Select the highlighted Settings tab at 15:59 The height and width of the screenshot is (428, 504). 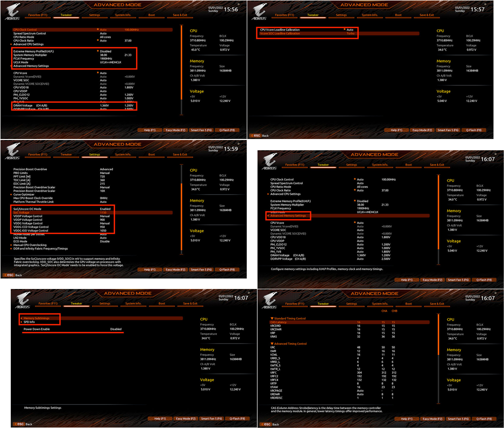pyautogui.click(x=94, y=155)
